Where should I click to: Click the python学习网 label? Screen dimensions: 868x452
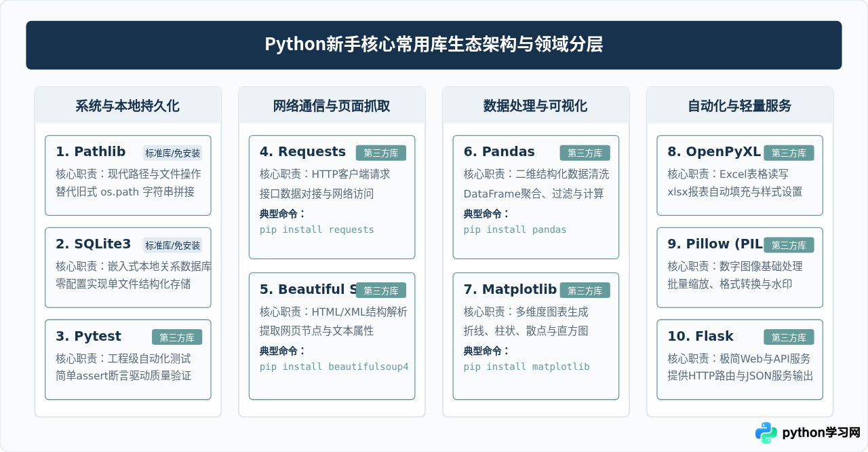821,433
